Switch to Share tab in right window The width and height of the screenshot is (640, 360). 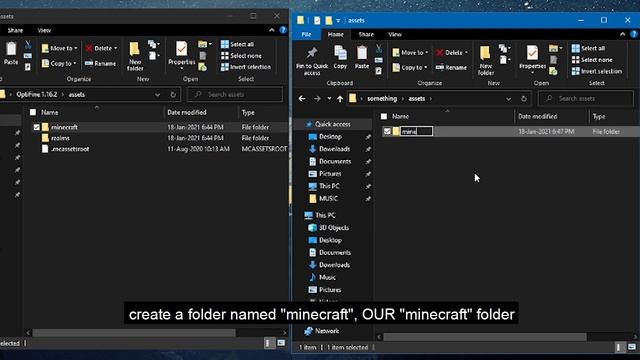click(x=366, y=35)
